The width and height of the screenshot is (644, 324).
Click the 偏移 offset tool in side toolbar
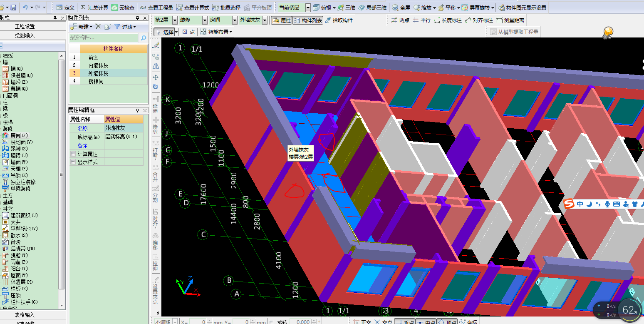click(x=156, y=242)
